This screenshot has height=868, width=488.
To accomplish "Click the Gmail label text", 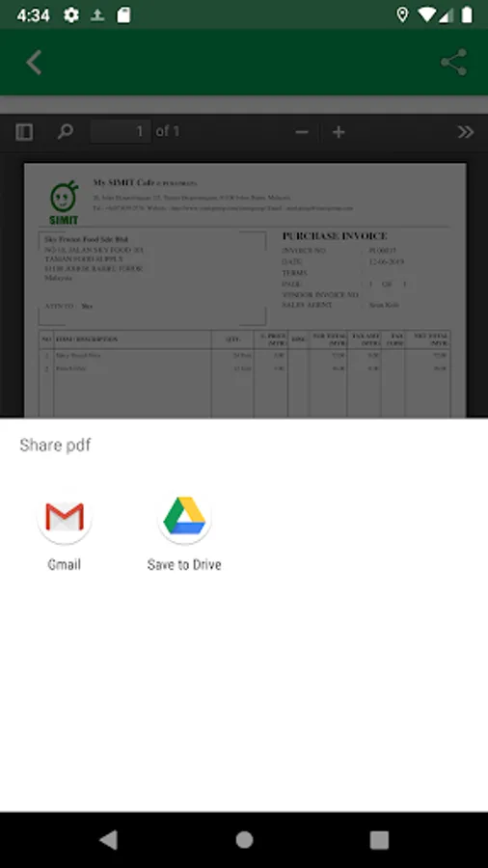I will [65, 564].
